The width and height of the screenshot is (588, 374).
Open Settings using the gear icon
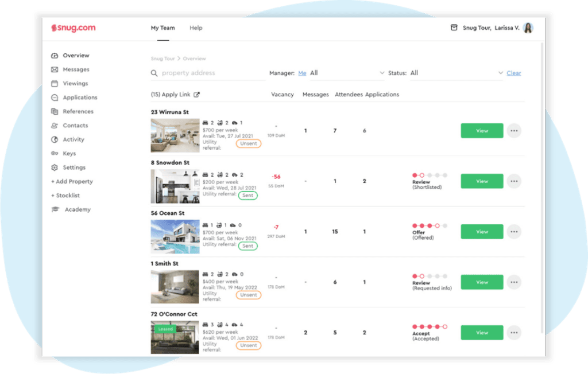(55, 167)
